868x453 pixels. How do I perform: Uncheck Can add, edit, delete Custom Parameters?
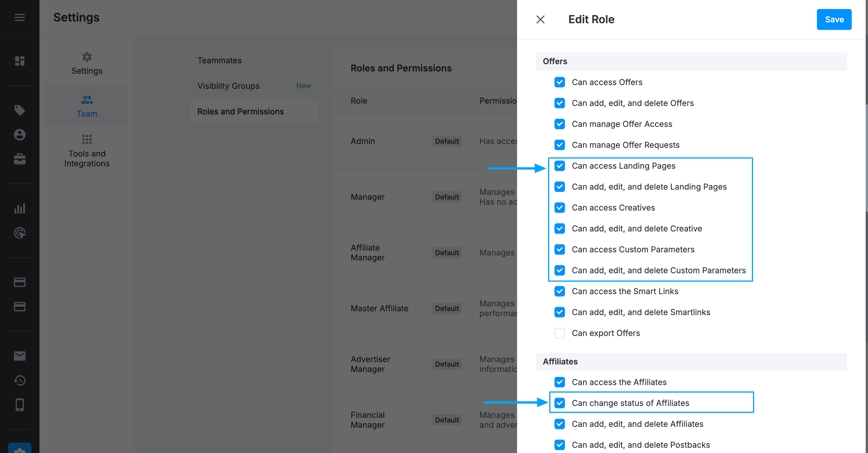(x=560, y=270)
